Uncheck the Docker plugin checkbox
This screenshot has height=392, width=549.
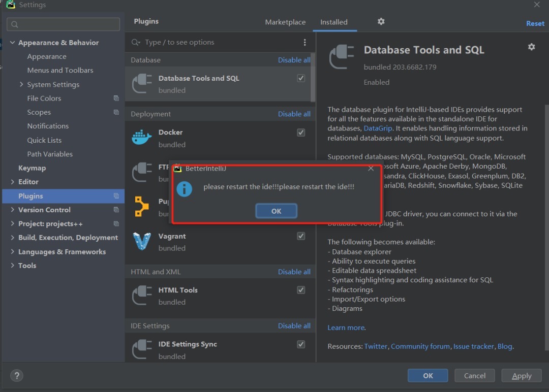tap(301, 132)
